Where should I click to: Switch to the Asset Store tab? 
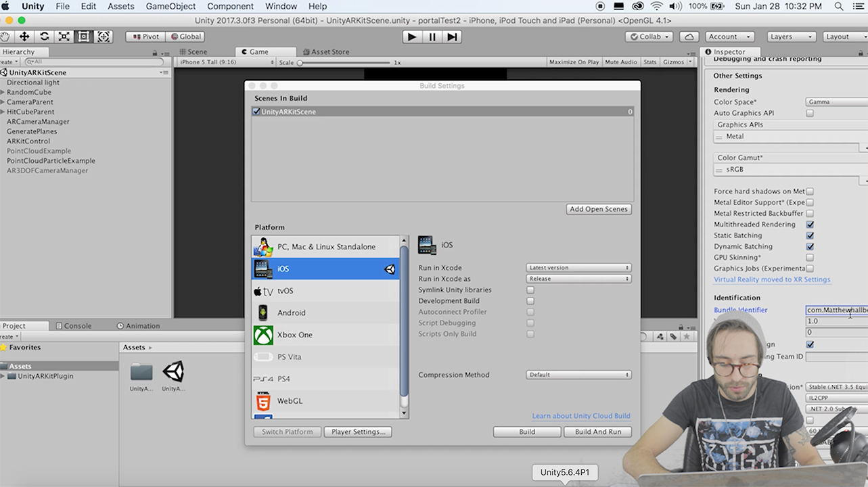[326, 51]
